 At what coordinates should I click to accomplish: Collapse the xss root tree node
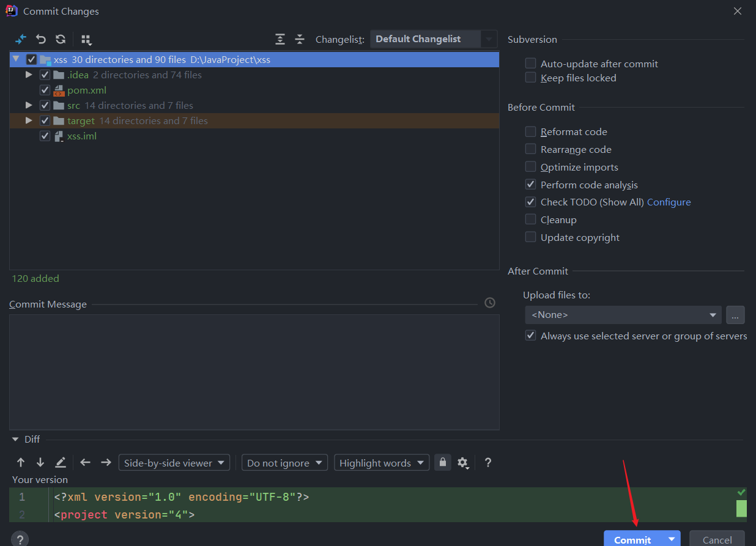16,59
